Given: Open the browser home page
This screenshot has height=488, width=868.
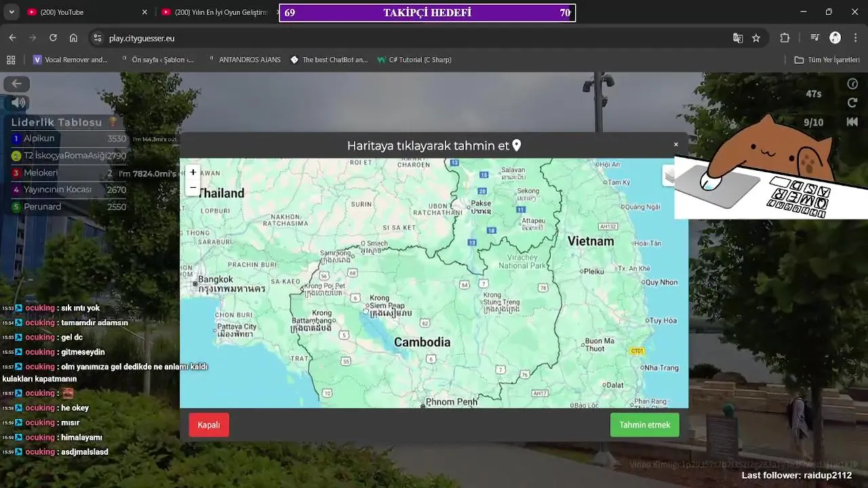Looking at the screenshot, I should (73, 38).
